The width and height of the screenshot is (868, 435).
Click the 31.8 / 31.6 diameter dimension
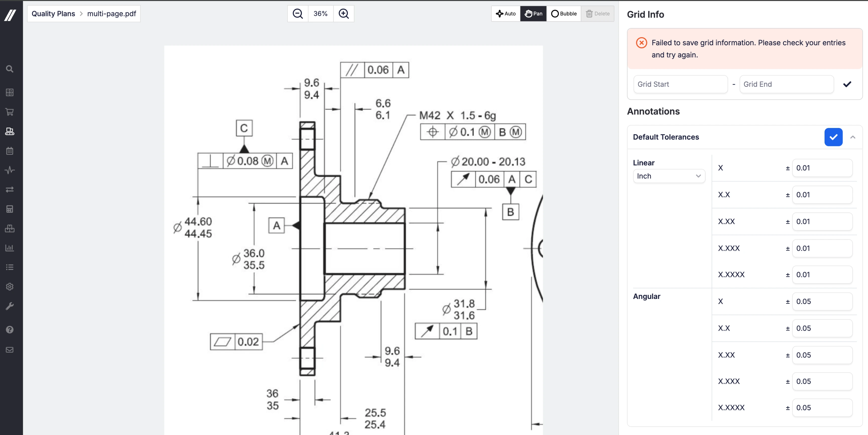(x=459, y=310)
